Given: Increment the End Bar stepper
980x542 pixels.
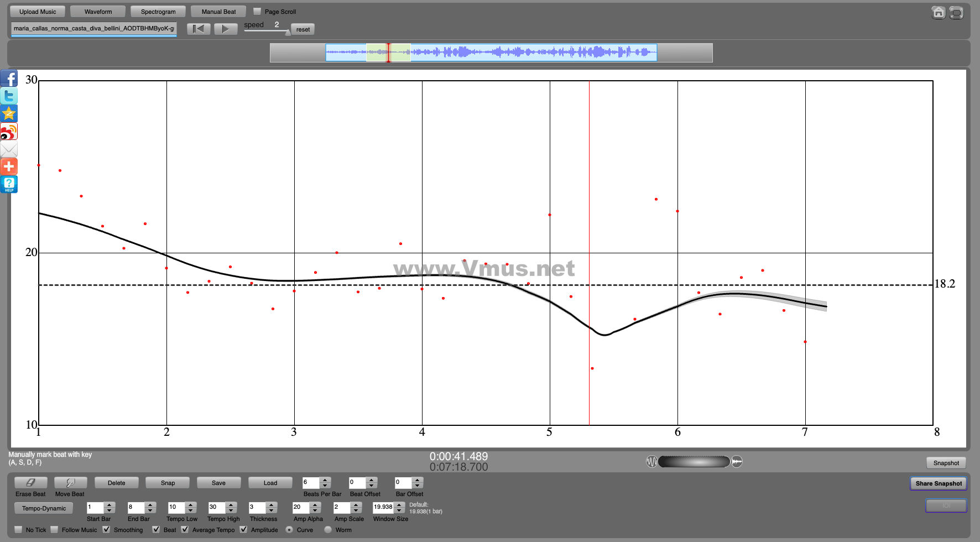Looking at the screenshot, I should pos(150,504).
